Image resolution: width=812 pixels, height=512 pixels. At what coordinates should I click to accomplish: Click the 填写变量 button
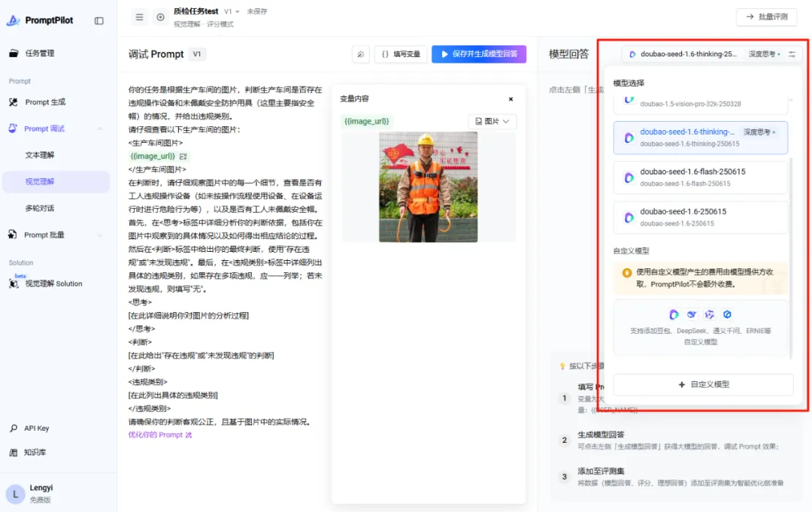(x=401, y=54)
